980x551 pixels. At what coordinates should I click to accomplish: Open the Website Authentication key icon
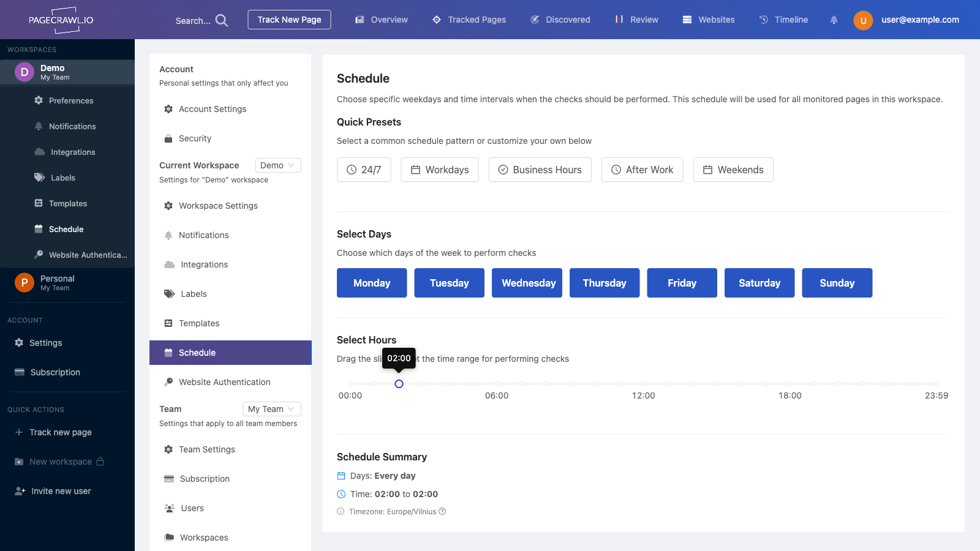38,255
